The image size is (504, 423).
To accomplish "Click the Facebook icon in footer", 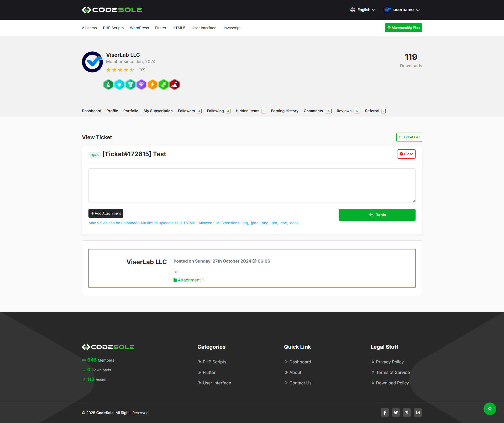I will [385, 412].
